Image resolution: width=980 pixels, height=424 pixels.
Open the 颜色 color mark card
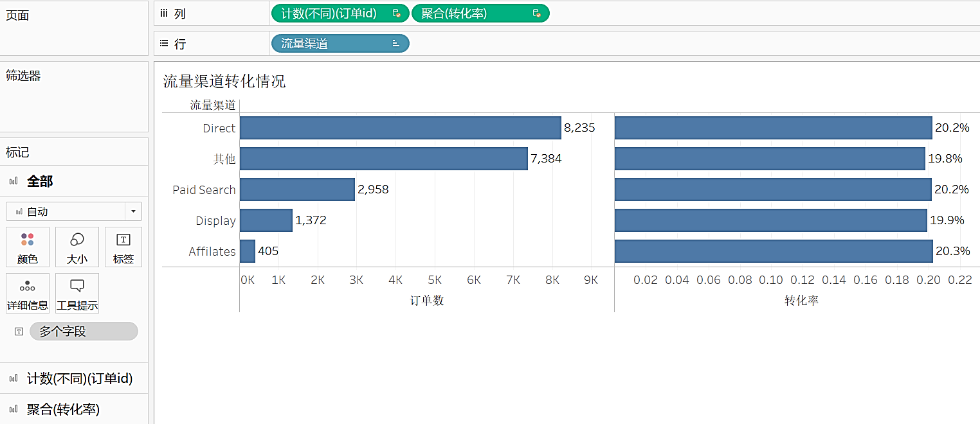tap(28, 247)
